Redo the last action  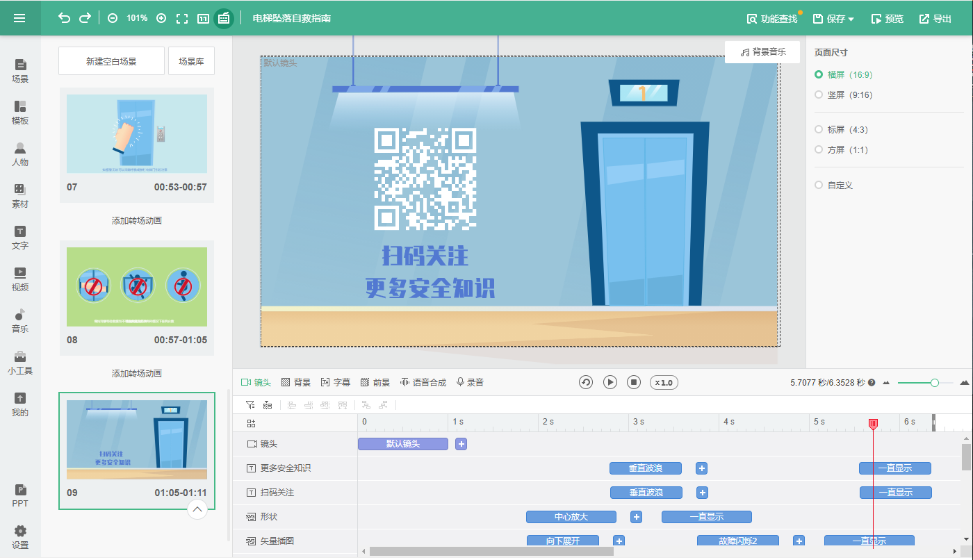point(85,18)
